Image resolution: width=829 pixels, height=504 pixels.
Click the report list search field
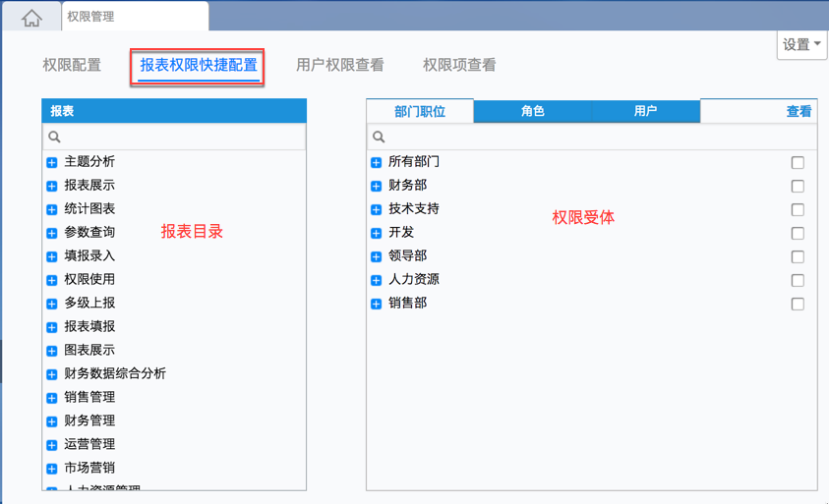pyautogui.click(x=174, y=137)
